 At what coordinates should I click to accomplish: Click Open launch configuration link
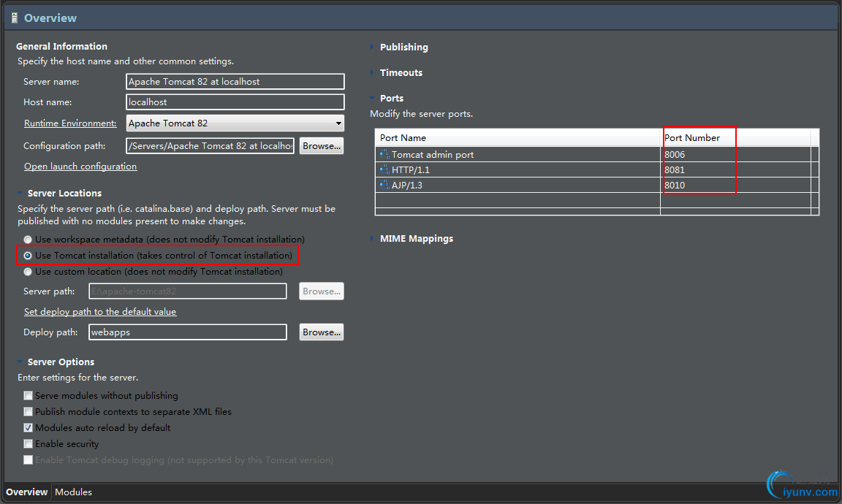click(80, 167)
